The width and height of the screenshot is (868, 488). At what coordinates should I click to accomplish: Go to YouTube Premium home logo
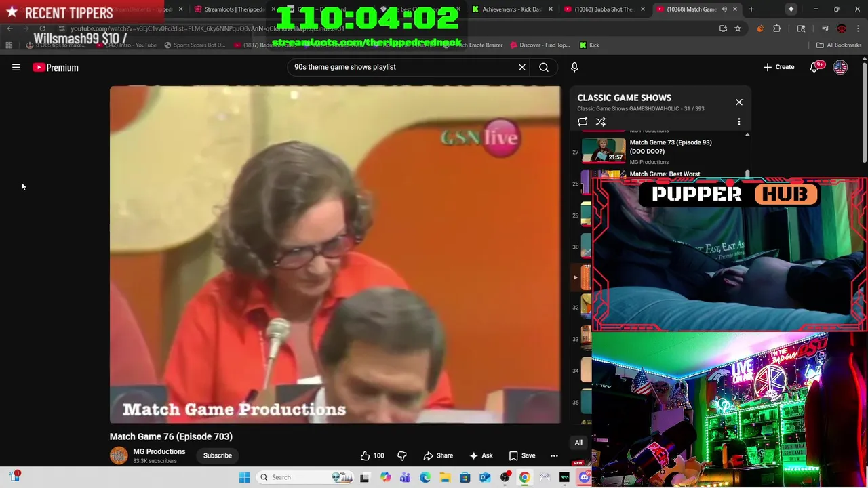(56, 67)
